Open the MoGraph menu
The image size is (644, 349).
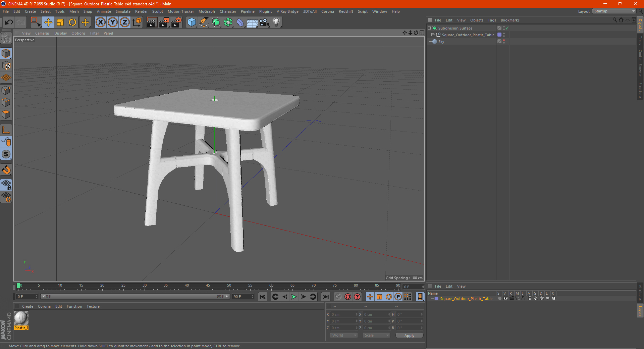pos(207,11)
